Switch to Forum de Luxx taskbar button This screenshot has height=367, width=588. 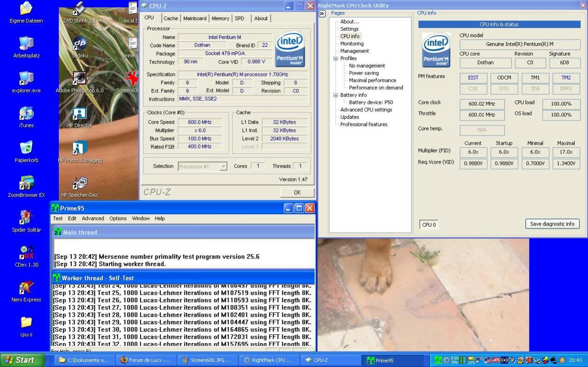point(146,360)
